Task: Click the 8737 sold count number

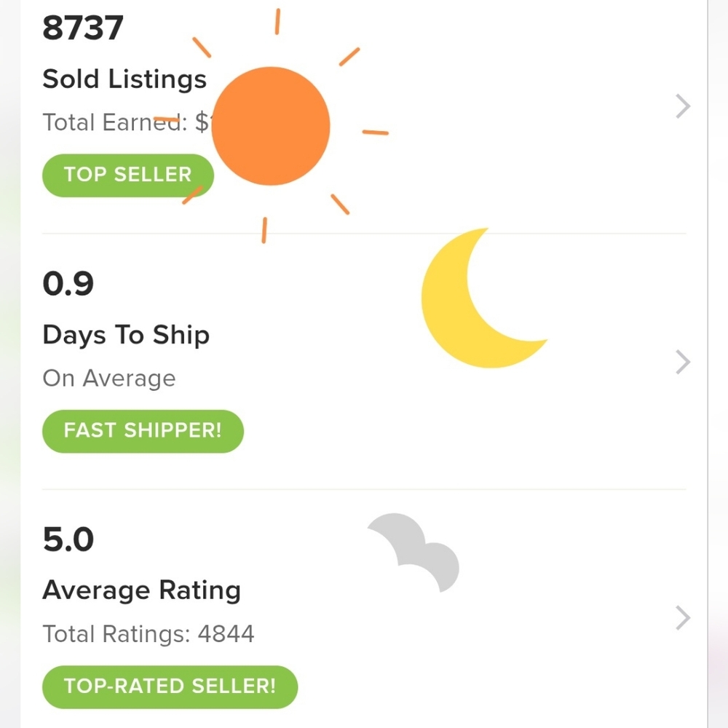Action: point(83,29)
